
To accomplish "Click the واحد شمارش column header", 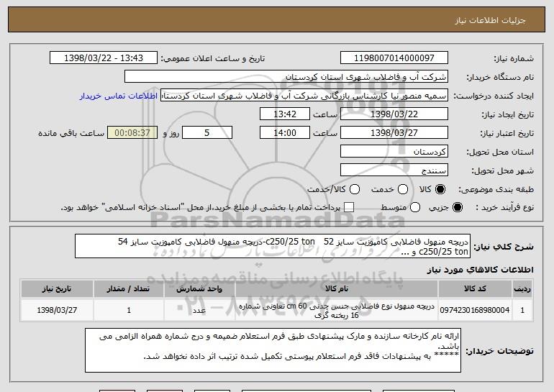I will click(x=199, y=289).
